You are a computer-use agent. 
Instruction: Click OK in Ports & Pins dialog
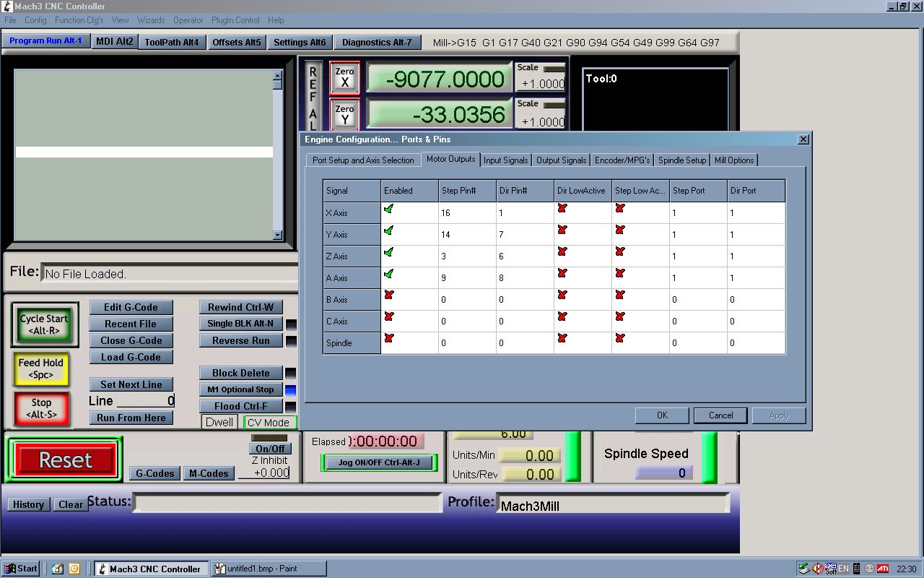pyautogui.click(x=662, y=415)
